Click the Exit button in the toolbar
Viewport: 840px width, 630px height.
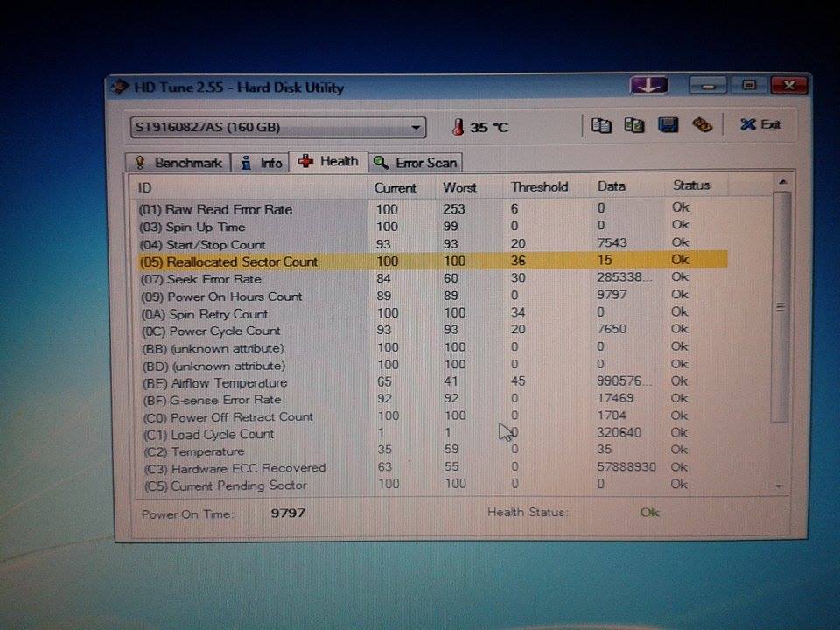pyautogui.click(x=760, y=125)
